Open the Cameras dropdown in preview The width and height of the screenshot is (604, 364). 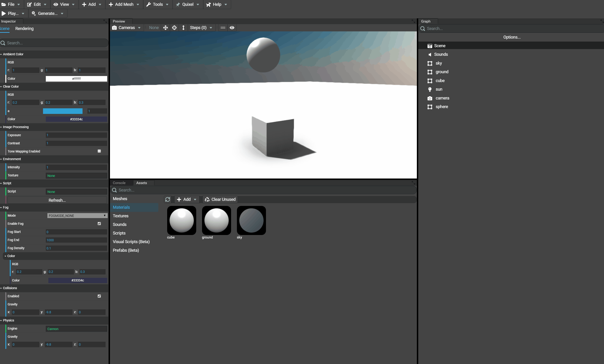pyautogui.click(x=126, y=27)
